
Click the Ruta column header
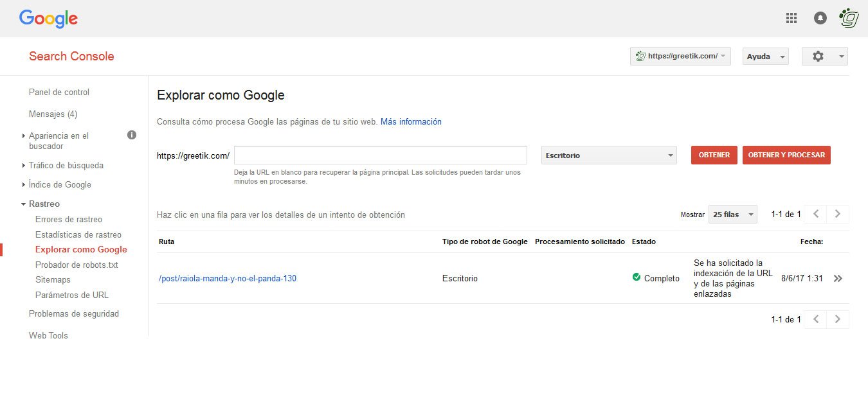point(167,242)
